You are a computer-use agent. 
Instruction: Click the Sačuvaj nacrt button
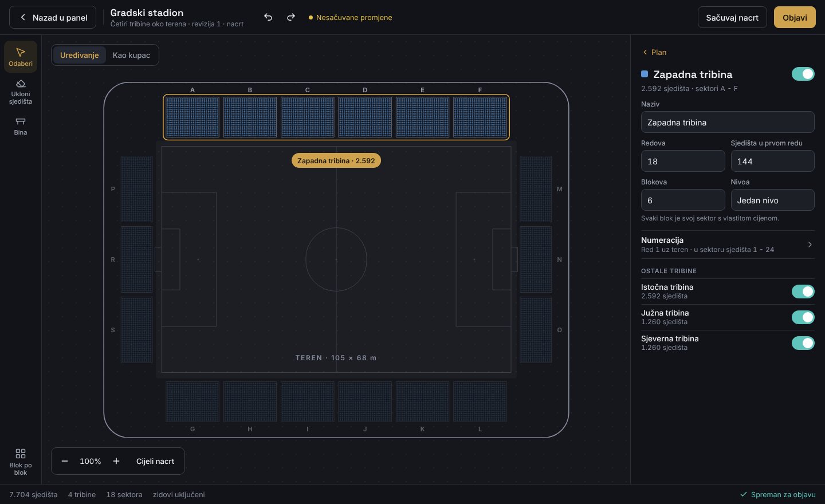pos(732,17)
